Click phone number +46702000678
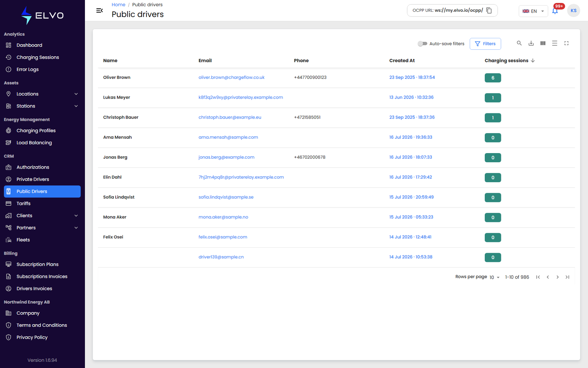The image size is (588, 368). [x=309, y=157]
